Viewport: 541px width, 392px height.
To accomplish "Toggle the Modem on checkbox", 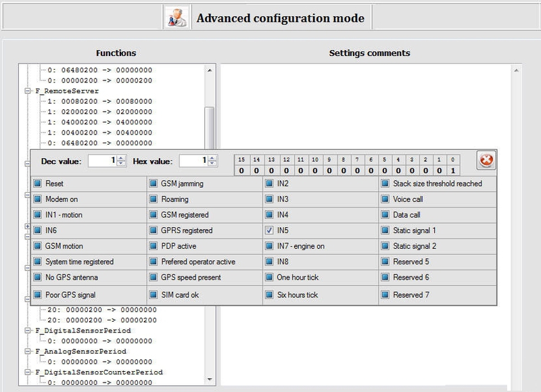I will point(38,199).
